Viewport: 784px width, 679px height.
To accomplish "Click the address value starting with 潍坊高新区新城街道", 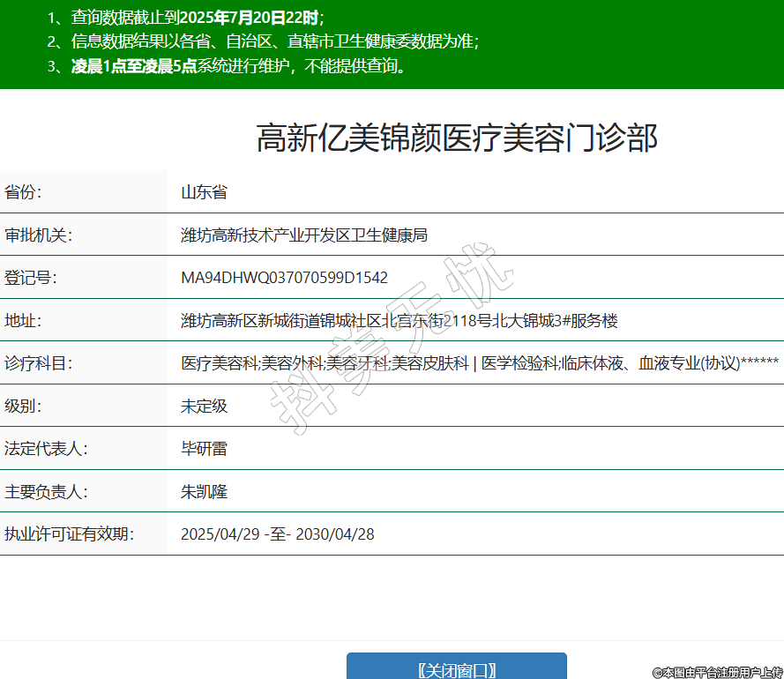I will (399, 320).
